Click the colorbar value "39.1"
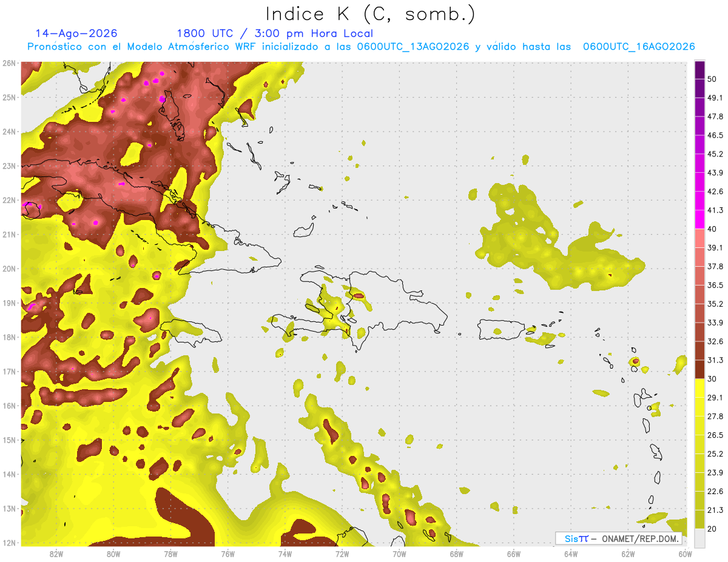Viewport: 728px width, 562px height. (715, 248)
